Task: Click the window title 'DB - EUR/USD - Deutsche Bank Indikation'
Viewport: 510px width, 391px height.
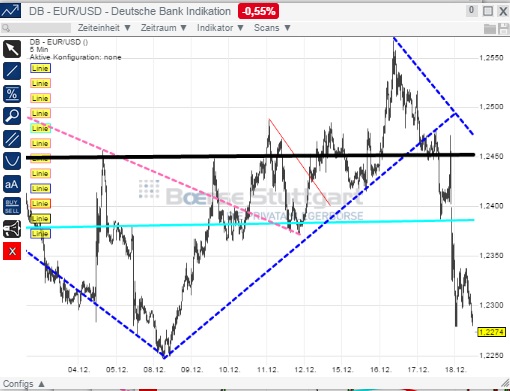Action: [x=130, y=11]
